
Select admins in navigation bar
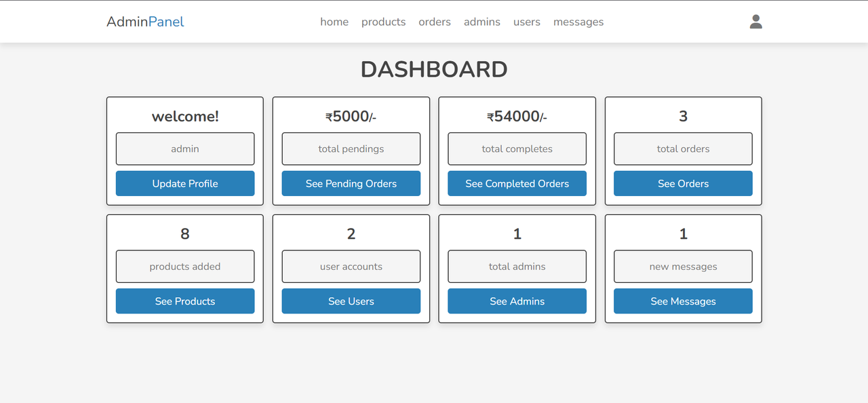482,22
